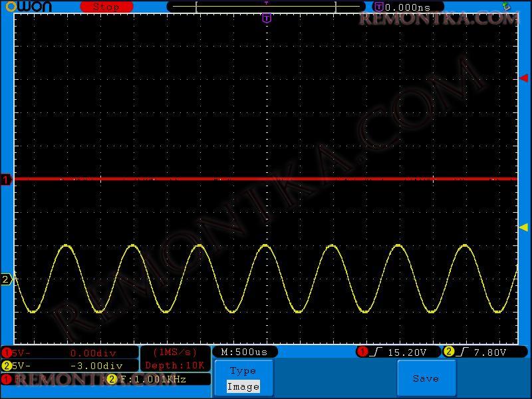Click the red channel 1 trigger level arrow
This screenshot has height=399, width=532.
click(x=523, y=78)
